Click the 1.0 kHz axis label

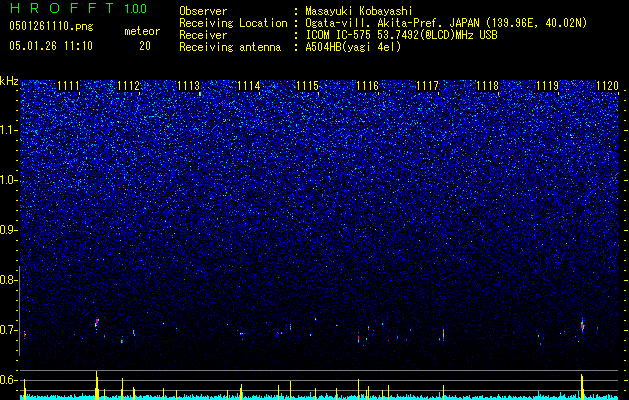coord(9,180)
